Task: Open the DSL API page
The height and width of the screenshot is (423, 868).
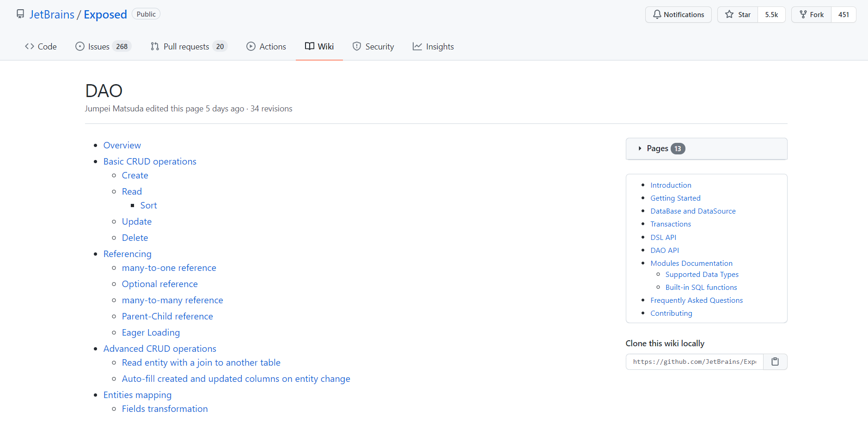Action: point(663,237)
